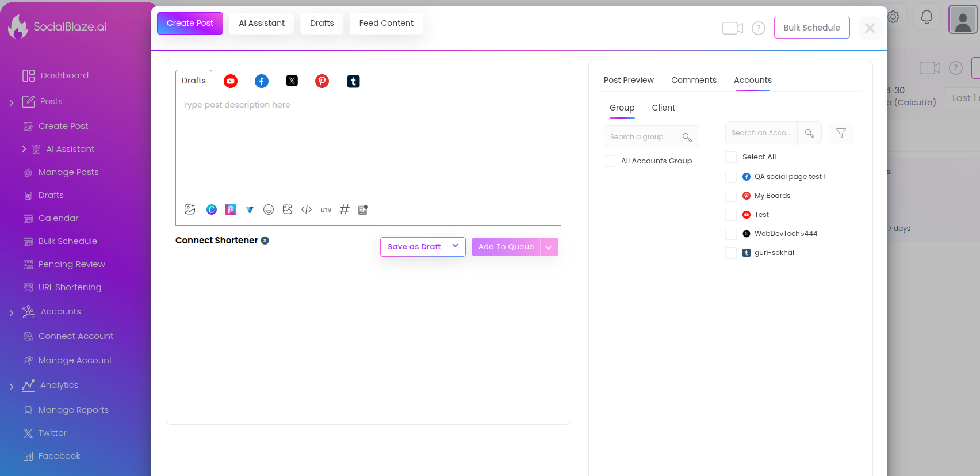Viewport: 980px width, 476px height.
Task: Expand the Save as Draft dropdown arrow
Action: point(455,246)
